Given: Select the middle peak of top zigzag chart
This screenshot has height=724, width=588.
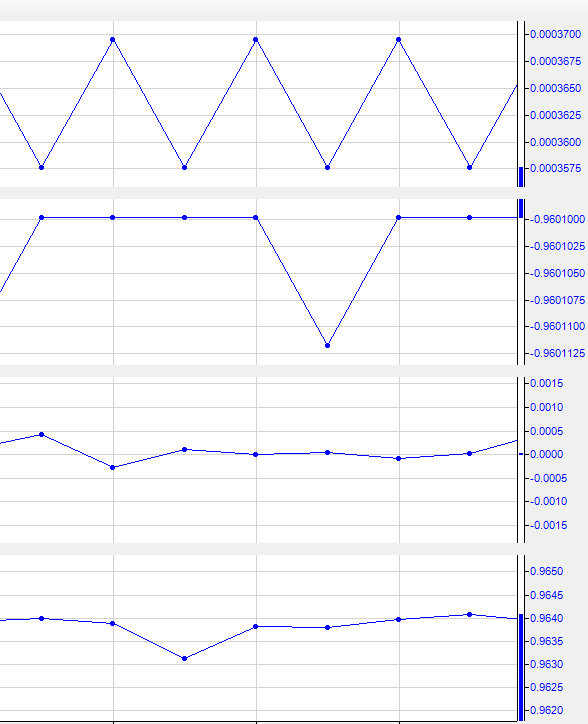Looking at the screenshot, I should (x=256, y=40).
